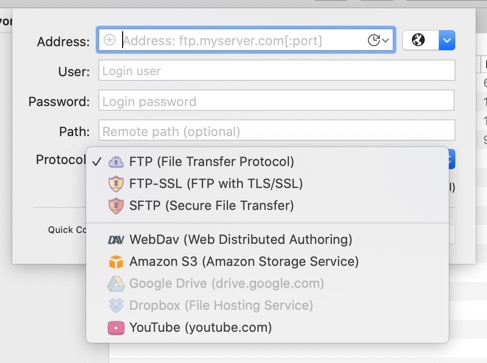Click the FTP-SSL shield icon
Viewport: 487px width, 363px height.
116,184
